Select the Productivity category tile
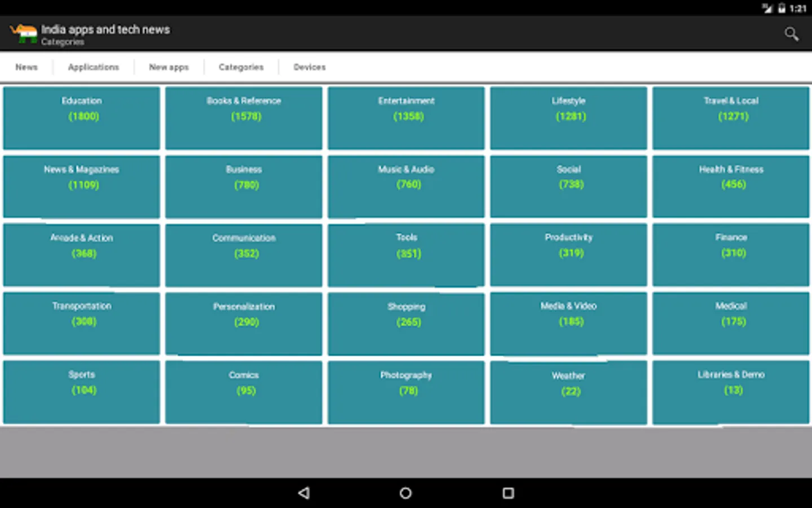The image size is (812, 508). [x=568, y=255]
